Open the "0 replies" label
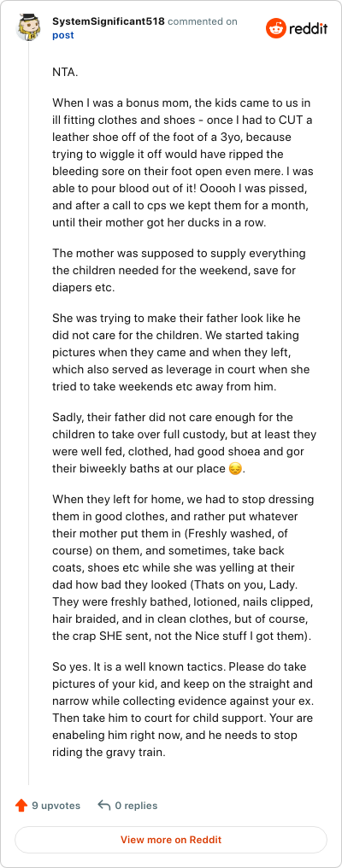Viewport: 342px width, 868px height. coord(136,806)
